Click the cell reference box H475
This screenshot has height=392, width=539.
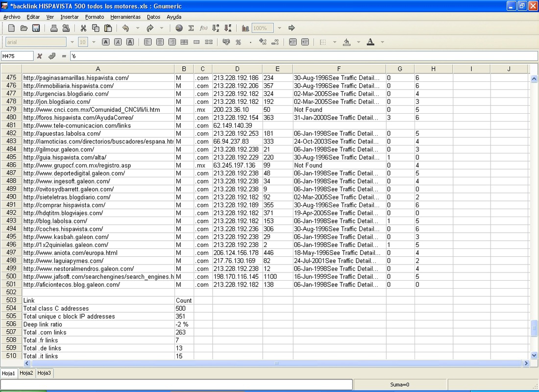pyautogui.click(x=17, y=56)
